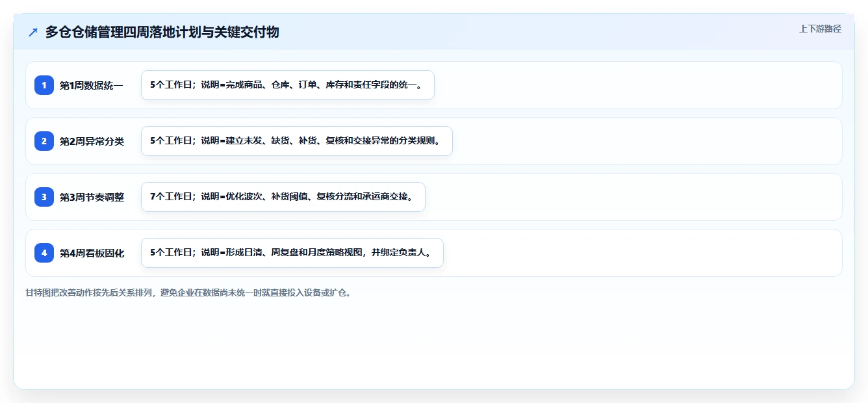Select the 第3周节奏调整 label
This screenshot has width=868, height=403.
92,197
